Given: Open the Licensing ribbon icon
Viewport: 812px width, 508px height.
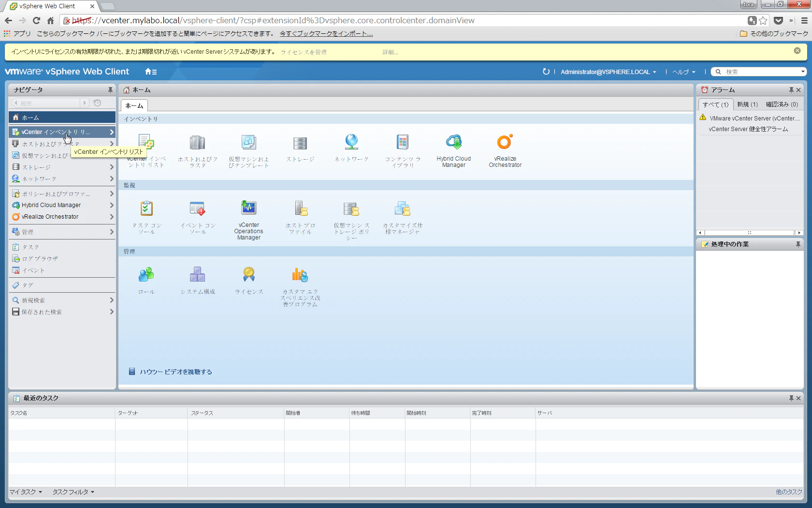Looking at the screenshot, I should click(x=248, y=275).
